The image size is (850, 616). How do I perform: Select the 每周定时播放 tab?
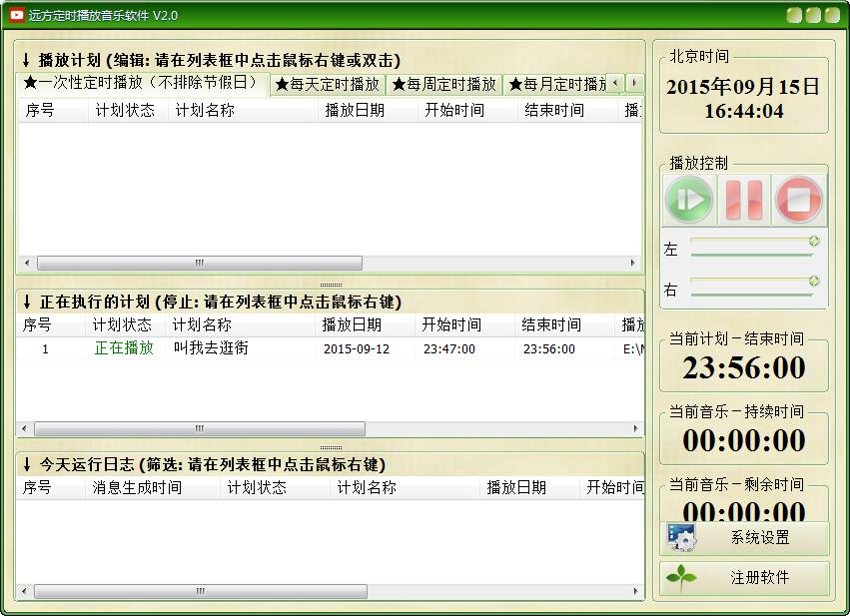point(444,84)
